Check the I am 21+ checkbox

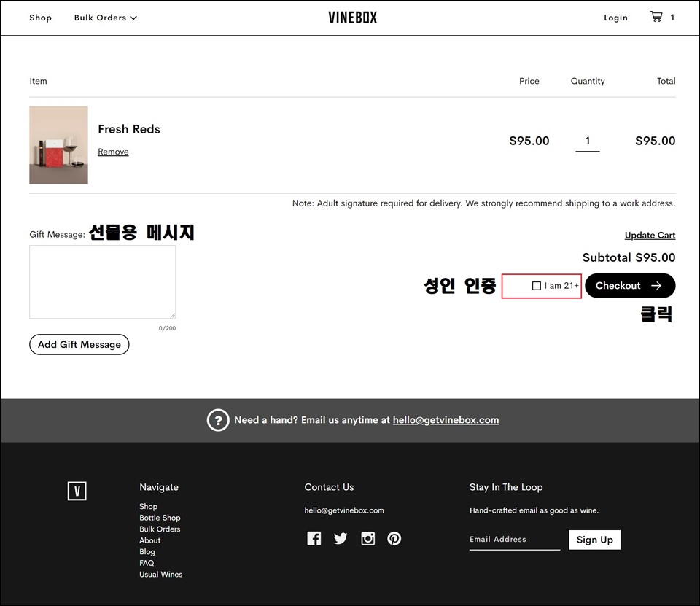coord(537,286)
